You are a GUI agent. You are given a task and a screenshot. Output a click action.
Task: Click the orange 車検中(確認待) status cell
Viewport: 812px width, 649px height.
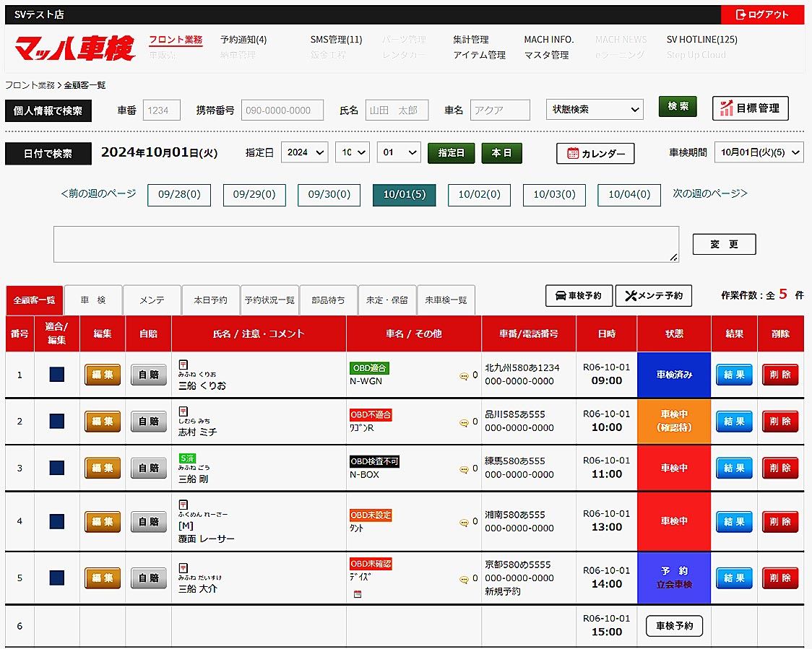pyautogui.click(x=674, y=422)
